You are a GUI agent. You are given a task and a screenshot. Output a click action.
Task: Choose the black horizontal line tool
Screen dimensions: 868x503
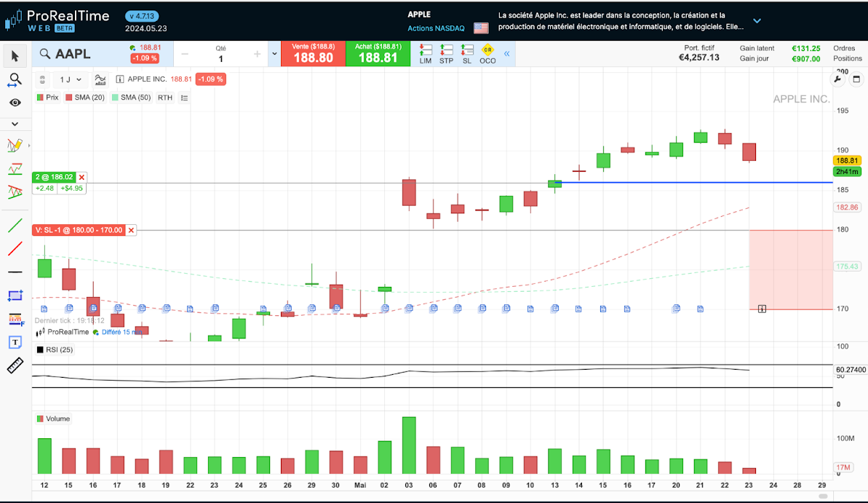pos(15,272)
